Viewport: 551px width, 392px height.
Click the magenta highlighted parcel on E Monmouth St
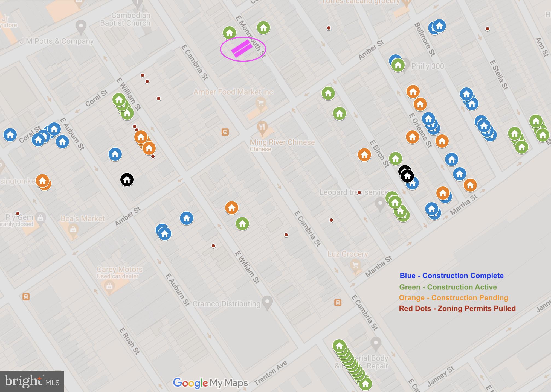242,49
